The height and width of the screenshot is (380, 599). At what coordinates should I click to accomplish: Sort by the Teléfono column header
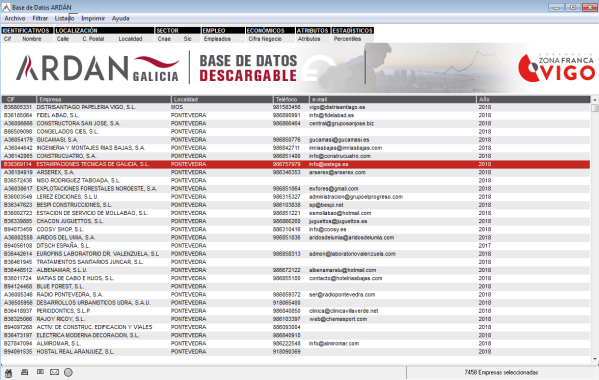pos(291,99)
